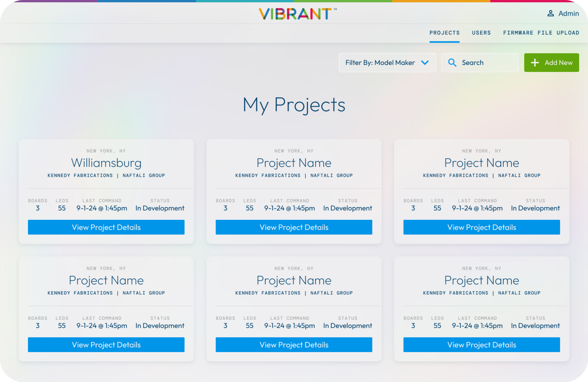Click the Admin account label
Viewport: 588px width, 382px height.
coord(568,13)
